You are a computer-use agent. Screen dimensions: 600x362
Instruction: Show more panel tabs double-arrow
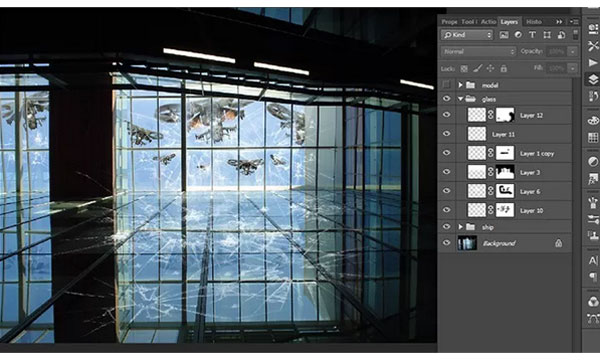point(559,22)
